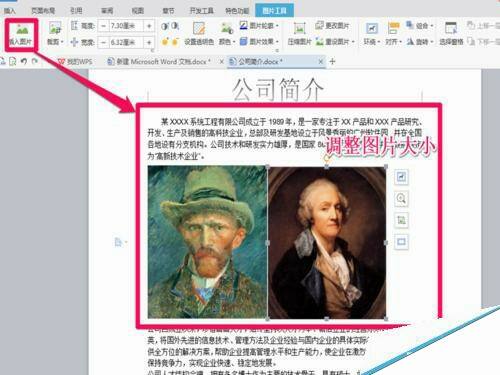Screen dimensions: 500x375
Task: Expand the Group (组合) dropdown arrow
Action: [x=432, y=26]
